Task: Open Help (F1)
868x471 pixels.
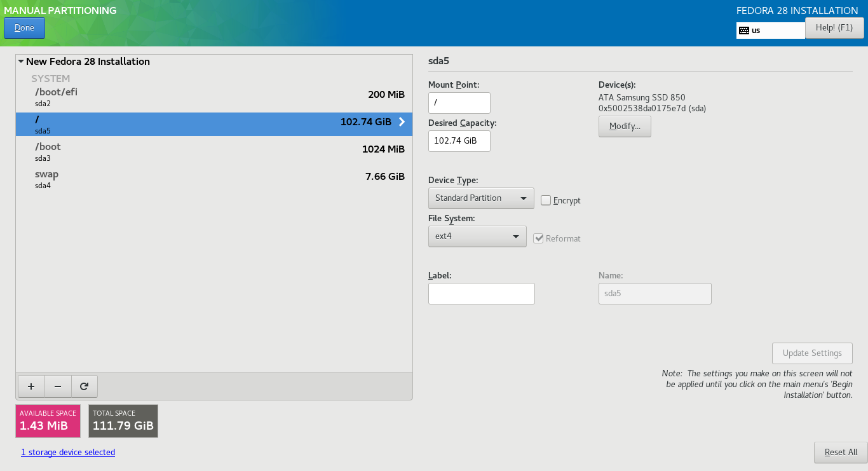Action: (x=834, y=28)
